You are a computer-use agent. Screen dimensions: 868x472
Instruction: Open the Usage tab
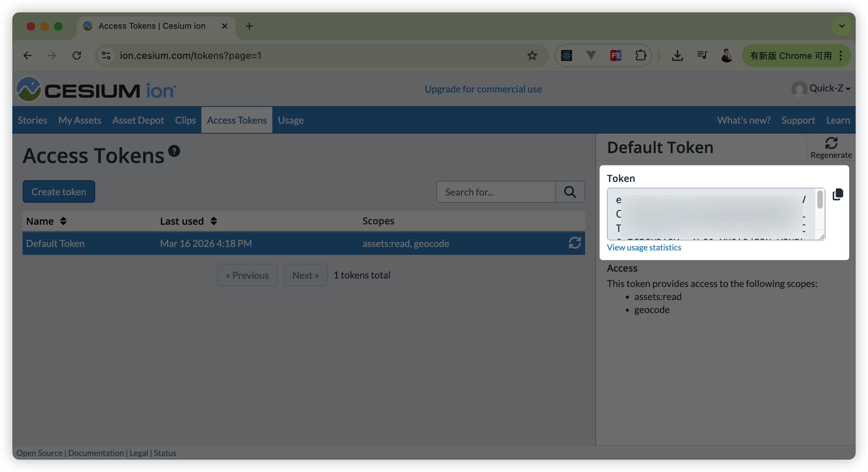click(x=290, y=120)
